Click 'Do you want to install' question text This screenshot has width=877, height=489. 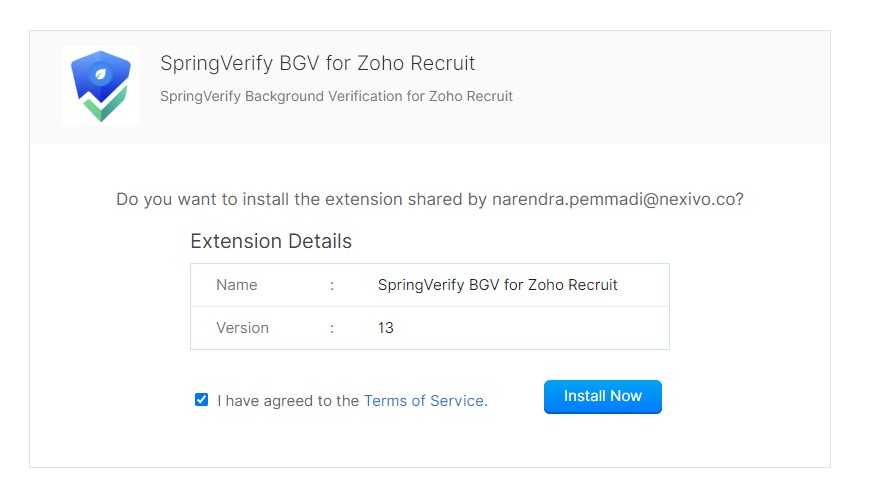click(x=202, y=199)
